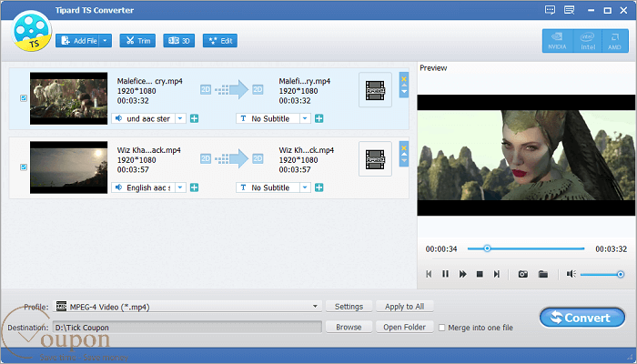Click Apply to All button
Screen dimensions: 637x364
point(405,307)
